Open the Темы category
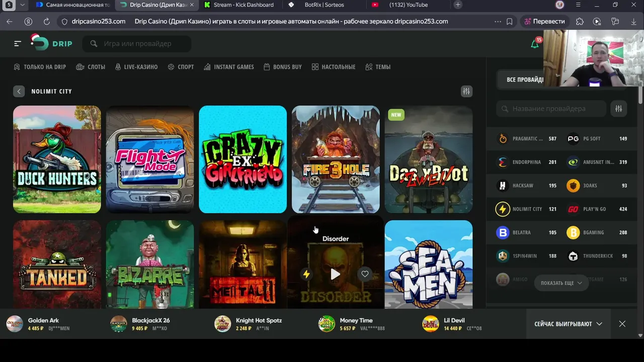Viewport: 644px width, 362px height. click(378, 67)
